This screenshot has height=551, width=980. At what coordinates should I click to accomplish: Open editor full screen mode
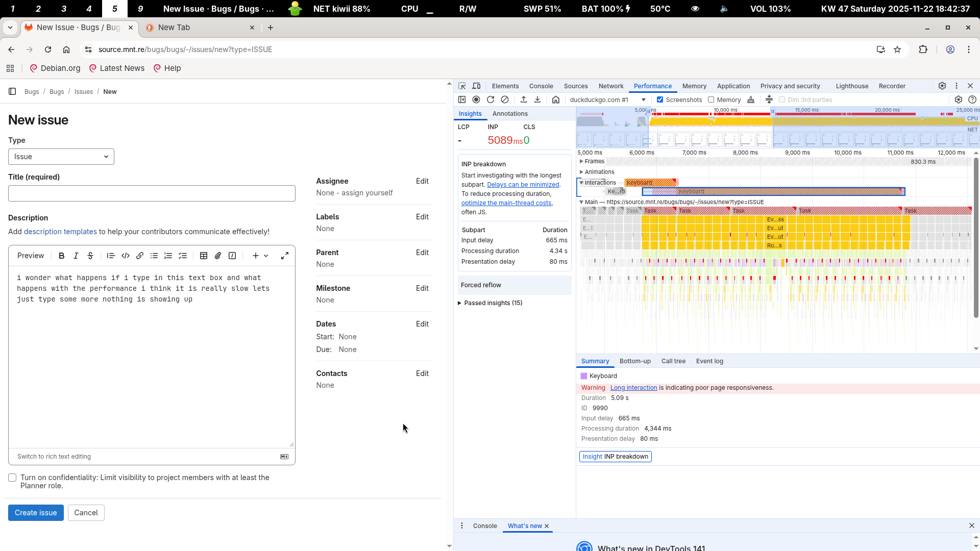[285, 256]
